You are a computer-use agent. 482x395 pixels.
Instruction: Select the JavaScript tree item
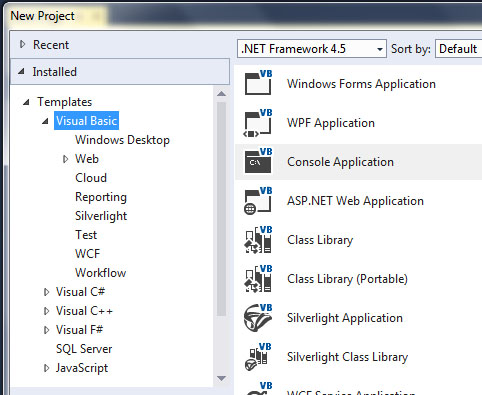click(82, 368)
